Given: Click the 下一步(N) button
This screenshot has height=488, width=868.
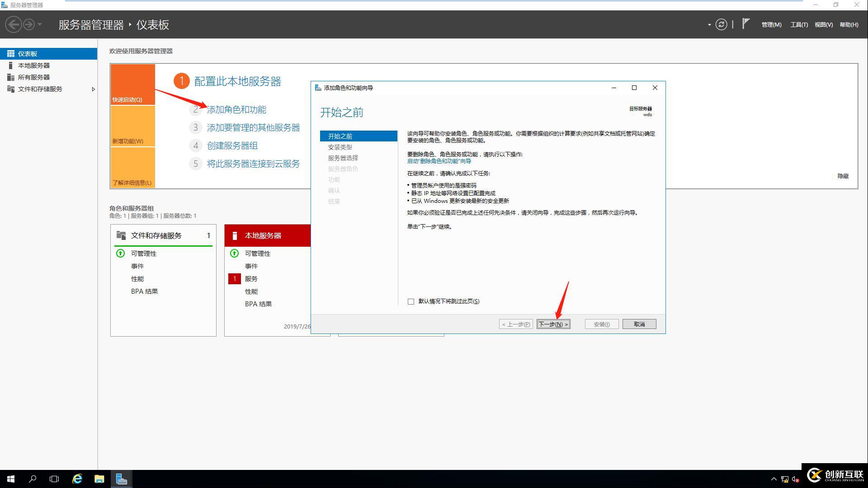Looking at the screenshot, I should tap(553, 324).
